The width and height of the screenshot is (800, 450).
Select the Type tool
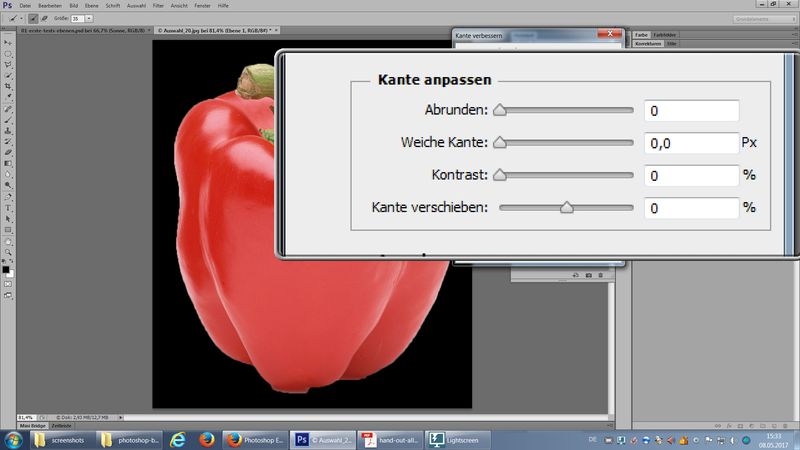[x=8, y=207]
